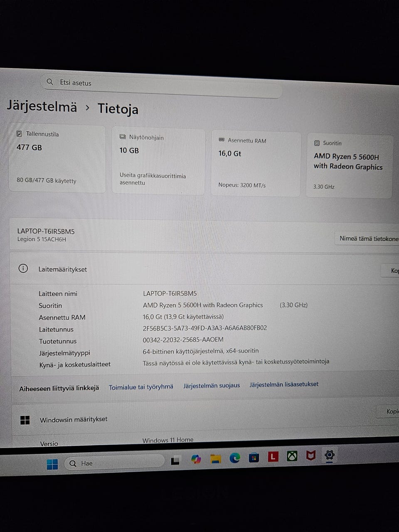This screenshot has width=399, height=532.
Task: Launch Microsoft Edge from the taskbar
Action: point(234,458)
